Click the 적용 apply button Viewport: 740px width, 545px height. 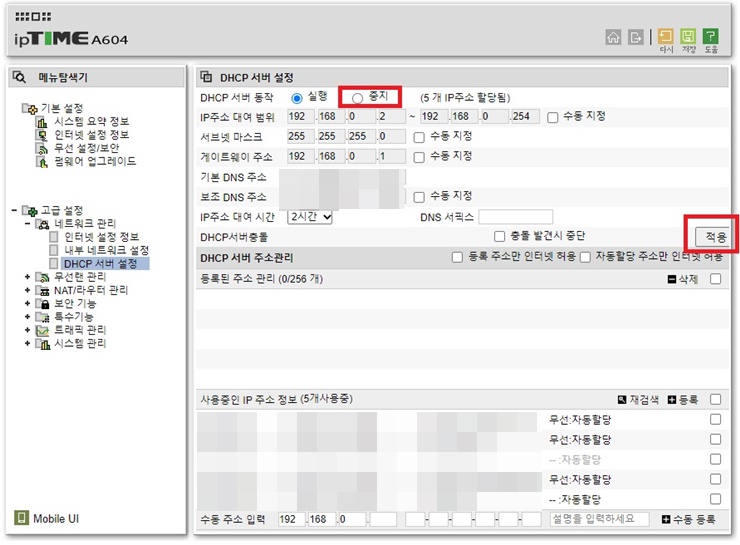point(715,237)
